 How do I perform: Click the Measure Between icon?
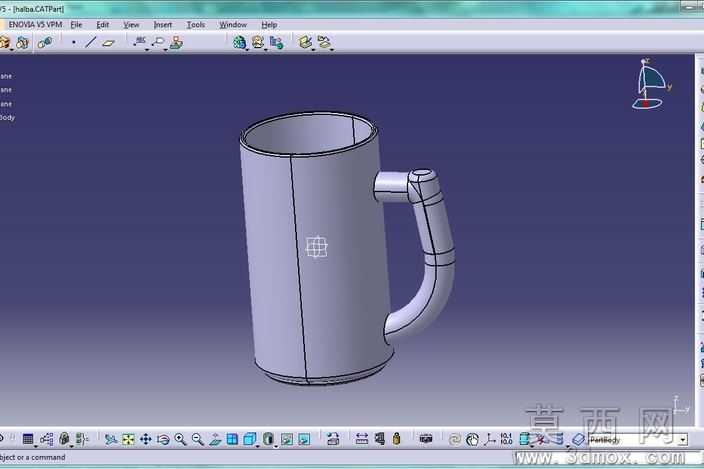pos(362,439)
